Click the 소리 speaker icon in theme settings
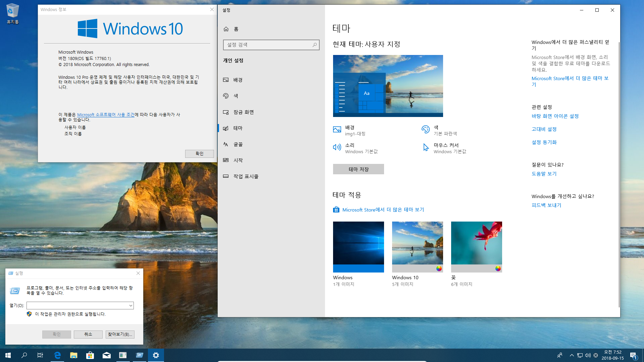Image resolution: width=644 pixels, height=362 pixels. (337, 147)
